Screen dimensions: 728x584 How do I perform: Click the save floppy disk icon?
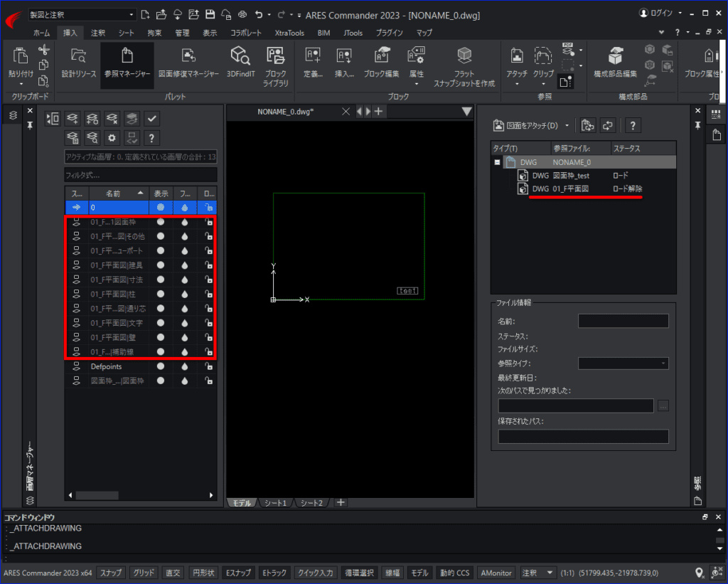tap(210, 14)
